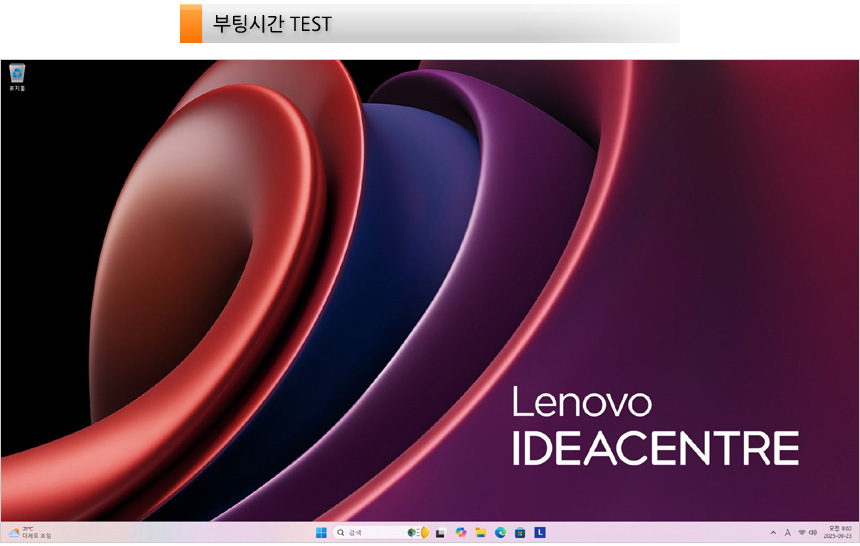Viewport: 860px width, 546px height.
Task: Open the weather widget showing temperature
Action: click(x=30, y=533)
